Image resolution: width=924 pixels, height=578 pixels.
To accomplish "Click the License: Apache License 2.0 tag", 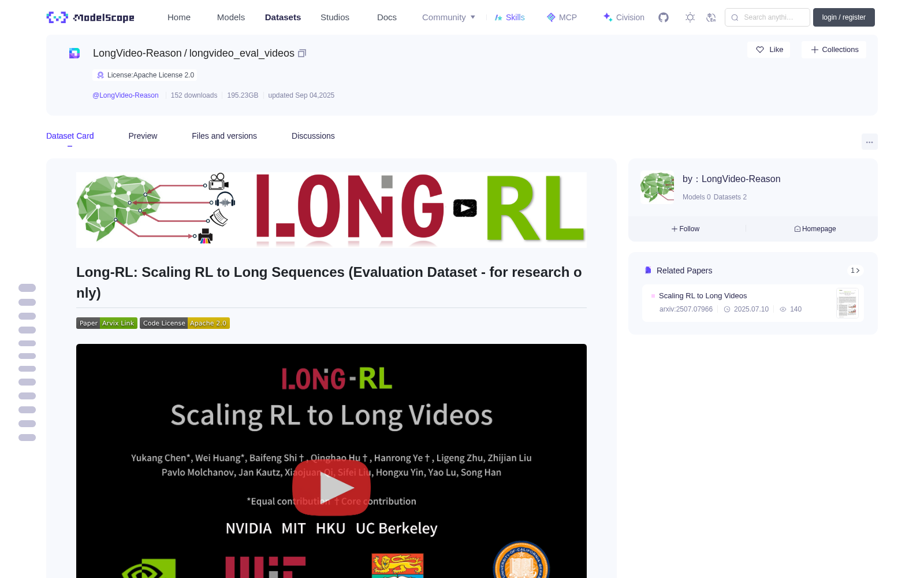I will [145, 75].
